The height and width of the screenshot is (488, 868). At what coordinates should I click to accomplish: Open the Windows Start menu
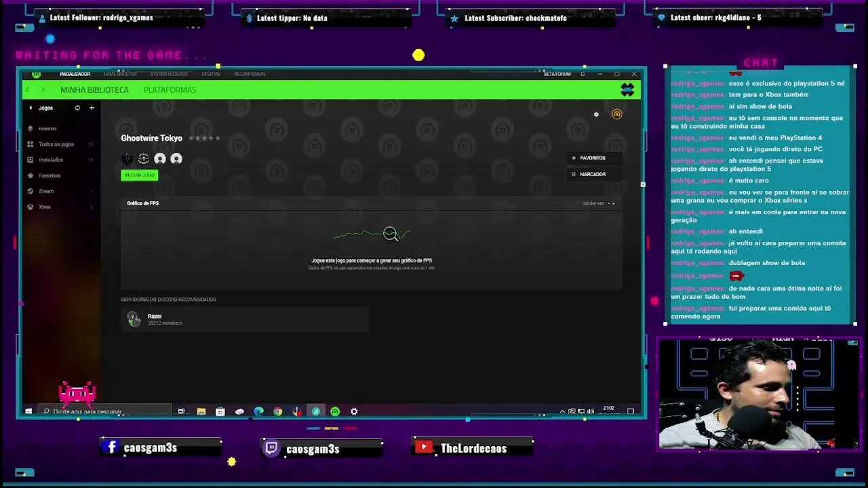(x=28, y=411)
